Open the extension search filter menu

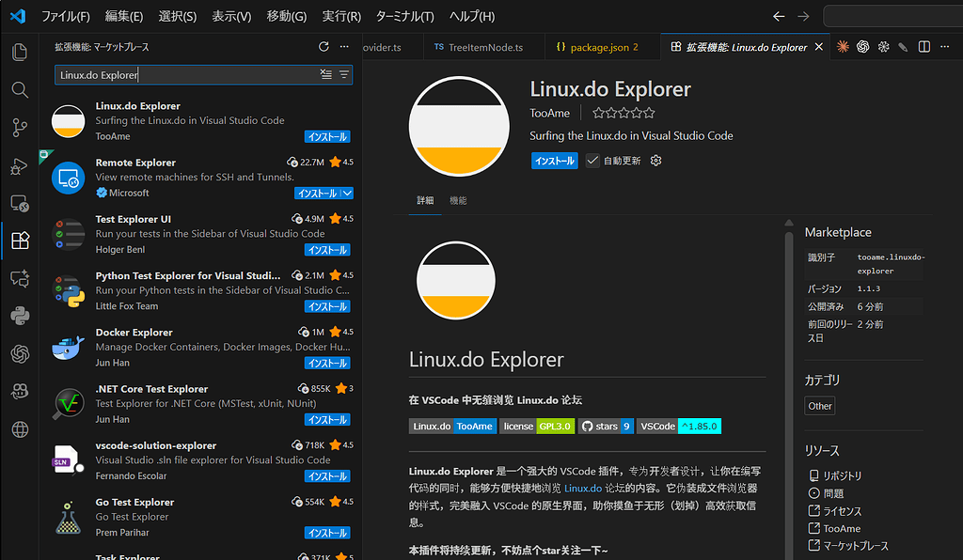tap(344, 75)
